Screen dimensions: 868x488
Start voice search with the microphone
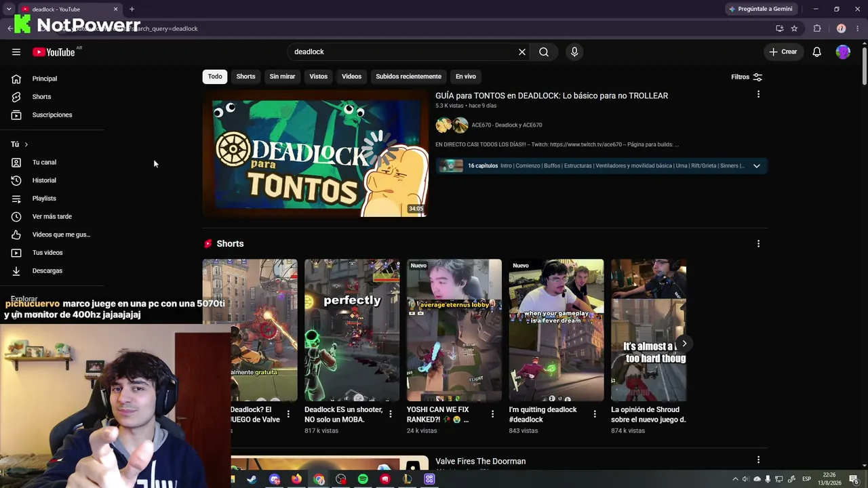pyautogui.click(x=574, y=52)
